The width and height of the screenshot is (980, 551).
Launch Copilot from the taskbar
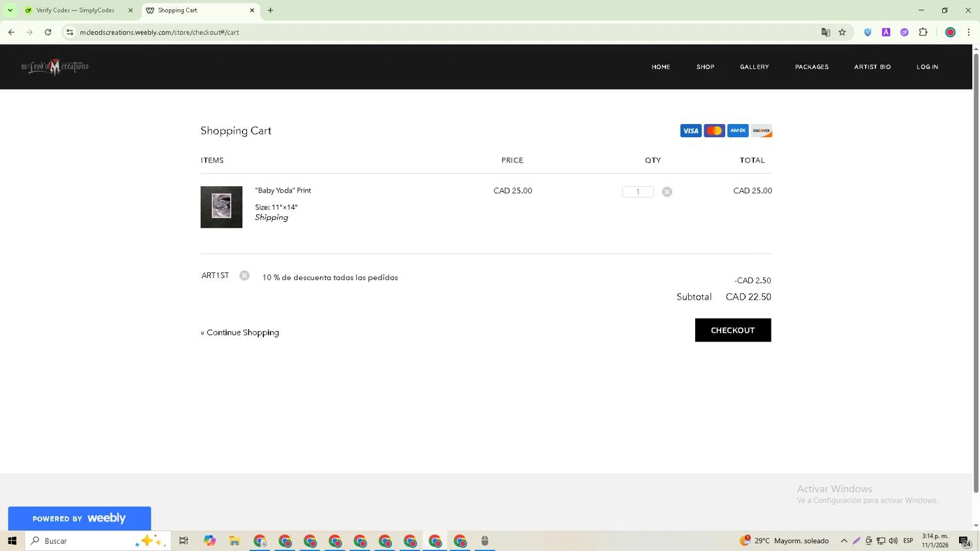point(209,541)
